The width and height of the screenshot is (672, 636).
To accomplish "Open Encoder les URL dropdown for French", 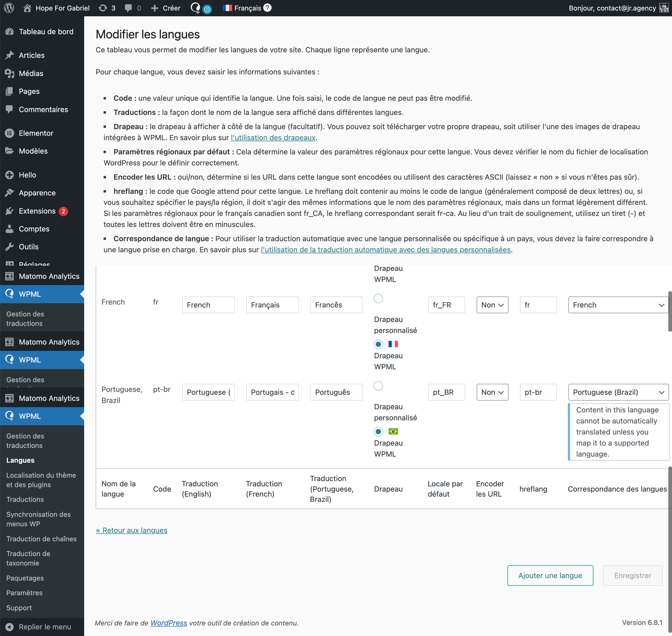I will [492, 305].
